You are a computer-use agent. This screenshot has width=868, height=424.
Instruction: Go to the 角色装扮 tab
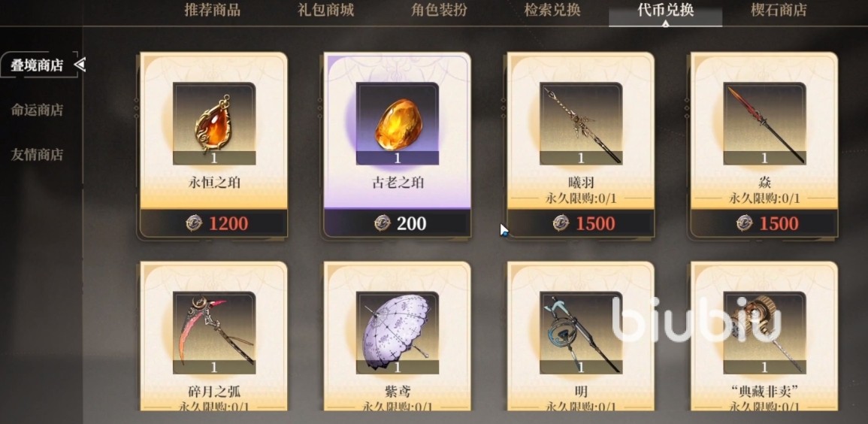tap(439, 10)
